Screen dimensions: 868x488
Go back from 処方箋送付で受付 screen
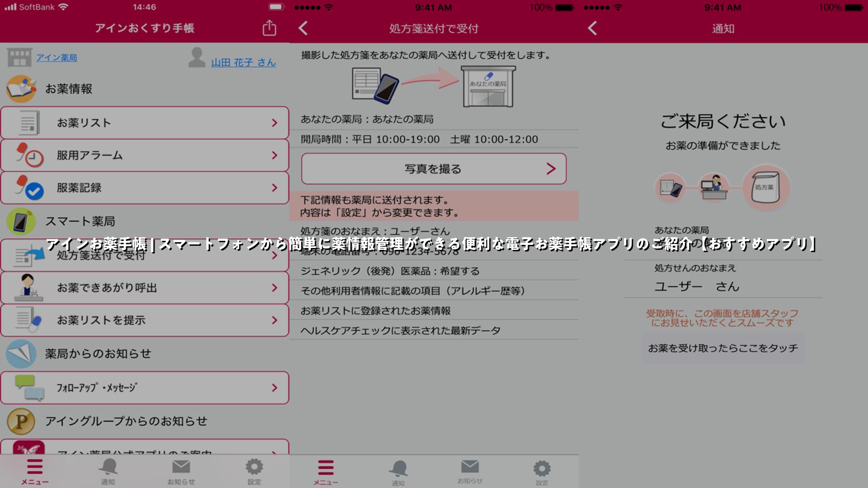(303, 28)
